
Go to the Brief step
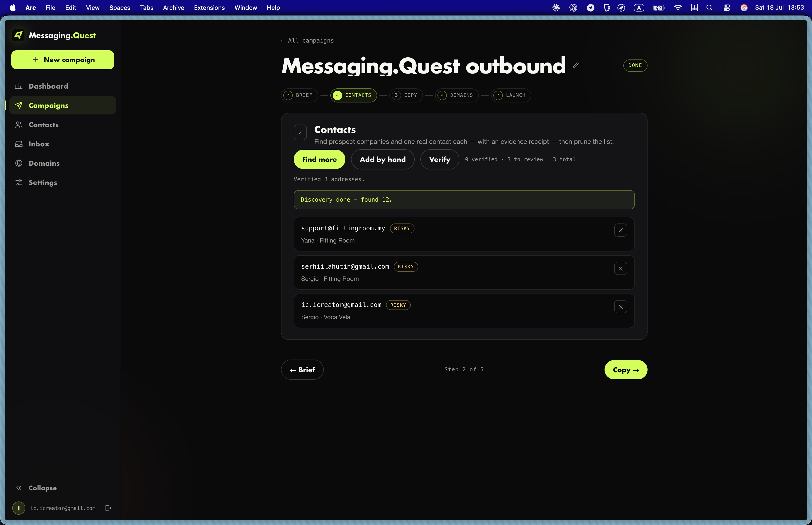[x=299, y=95]
